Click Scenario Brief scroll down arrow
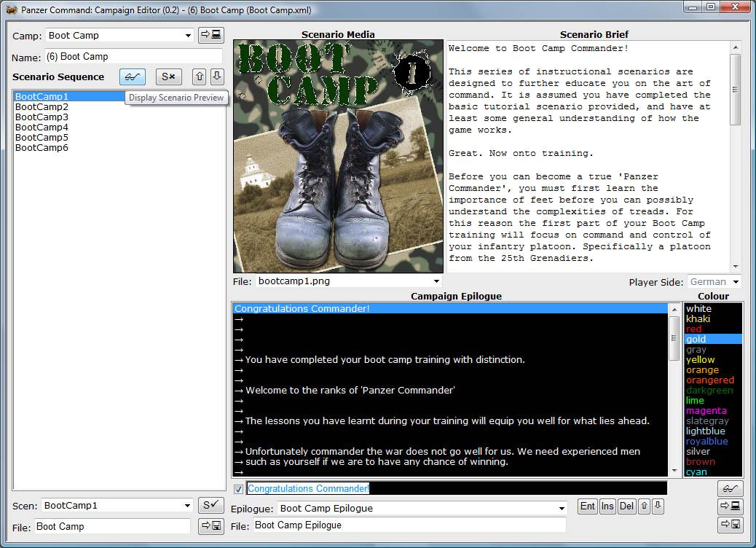The height and width of the screenshot is (548, 756). coord(736,266)
